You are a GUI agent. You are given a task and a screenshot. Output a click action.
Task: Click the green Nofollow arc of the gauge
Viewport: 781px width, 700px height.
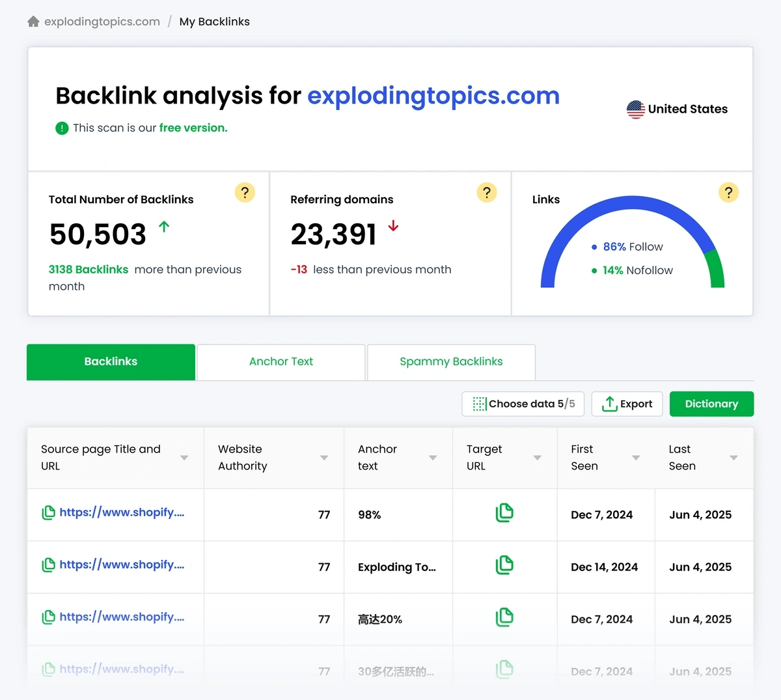(x=717, y=268)
